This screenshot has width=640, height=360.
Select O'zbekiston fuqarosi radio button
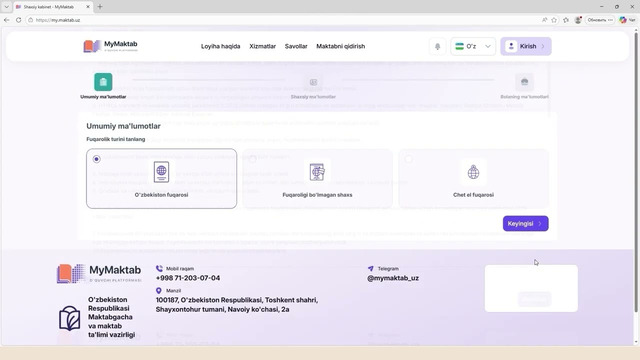tap(96, 159)
